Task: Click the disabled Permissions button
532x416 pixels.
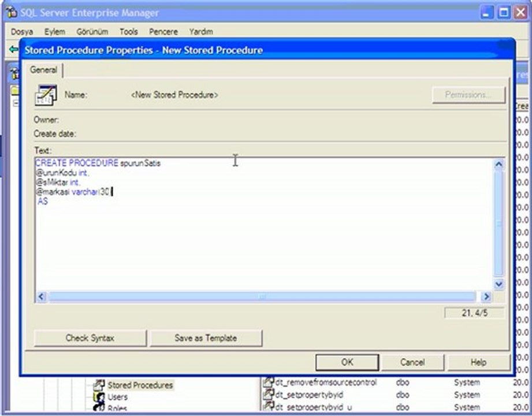Action: point(468,95)
